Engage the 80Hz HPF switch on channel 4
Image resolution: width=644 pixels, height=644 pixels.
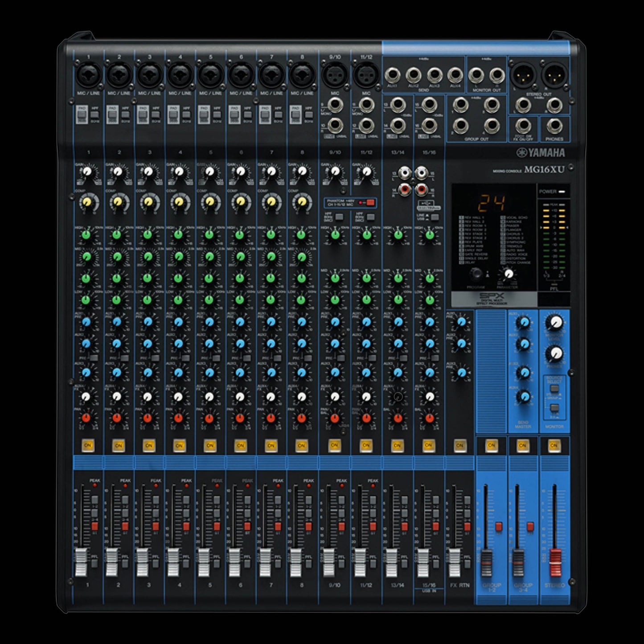click(x=186, y=114)
